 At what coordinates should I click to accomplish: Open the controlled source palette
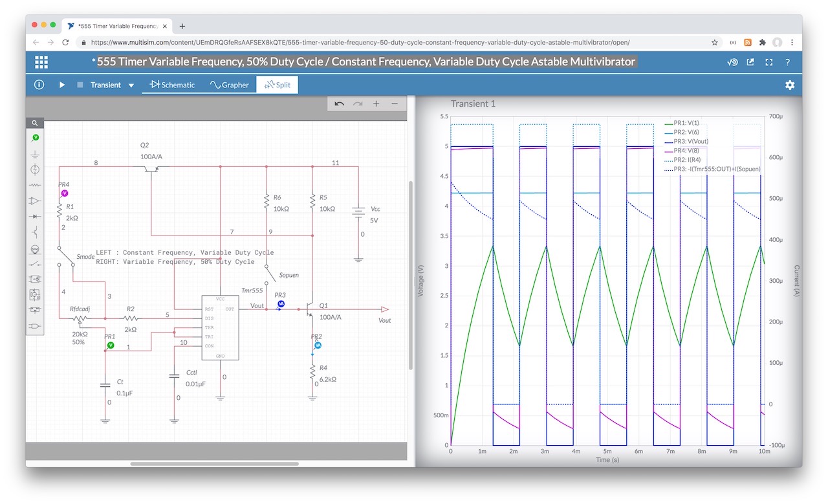coord(35,279)
